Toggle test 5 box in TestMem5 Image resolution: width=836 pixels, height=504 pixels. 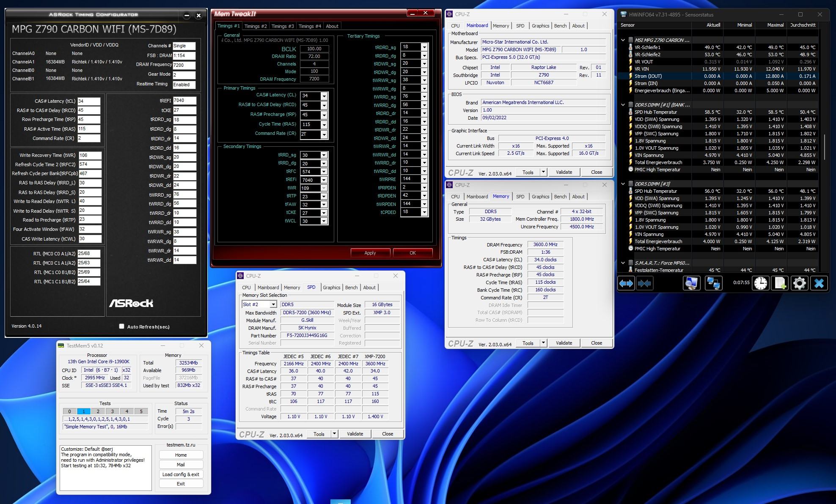click(141, 411)
